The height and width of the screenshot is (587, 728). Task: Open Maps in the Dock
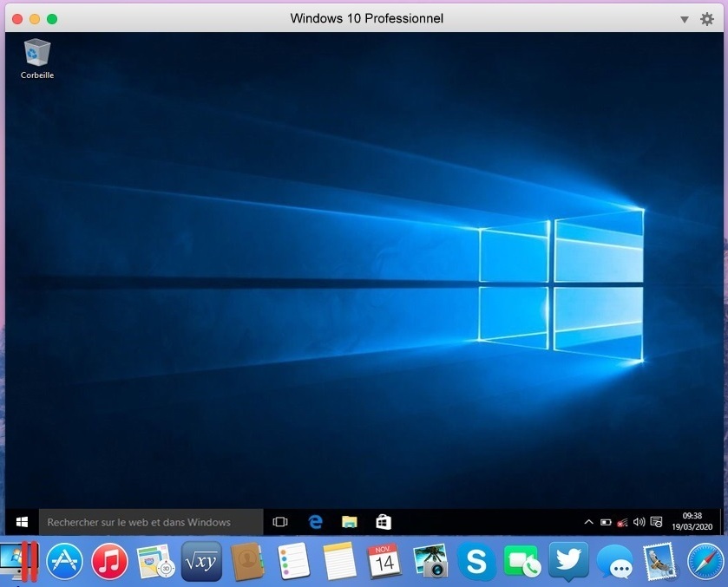tap(155, 562)
